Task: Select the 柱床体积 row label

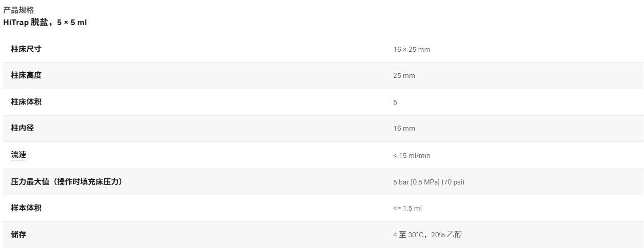Action: [x=26, y=102]
